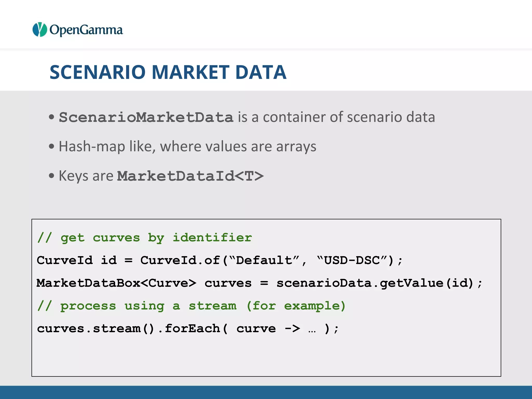This screenshot has height=399, width=532.
Task: Click 'is a container of scenario data' text
Action: tap(336, 117)
